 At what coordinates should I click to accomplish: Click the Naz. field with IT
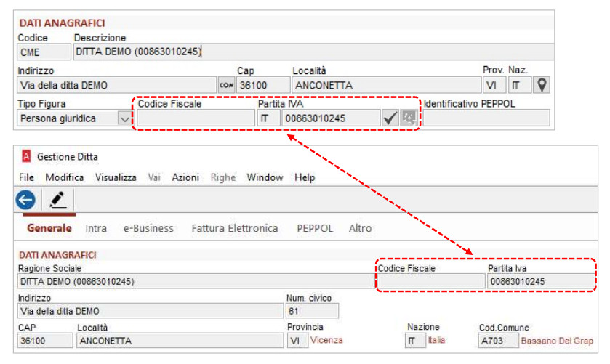[x=520, y=85]
